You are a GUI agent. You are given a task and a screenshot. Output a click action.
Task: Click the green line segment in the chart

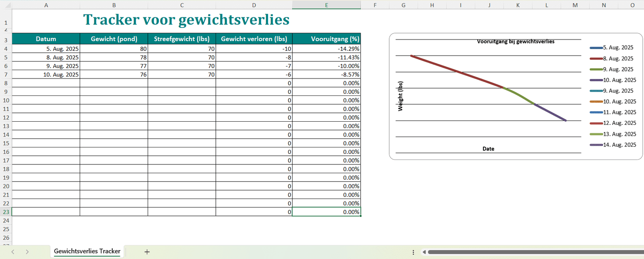click(519, 95)
